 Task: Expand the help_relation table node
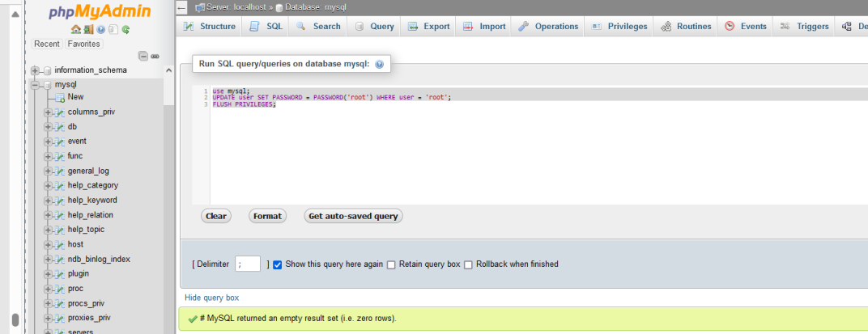(48, 215)
